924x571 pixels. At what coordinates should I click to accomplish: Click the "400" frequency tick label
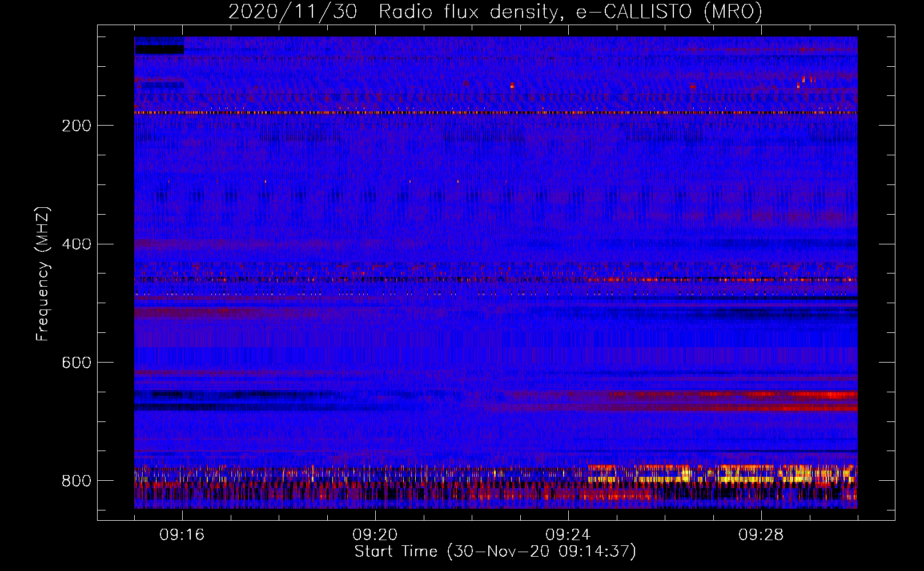tap(77, 244)
